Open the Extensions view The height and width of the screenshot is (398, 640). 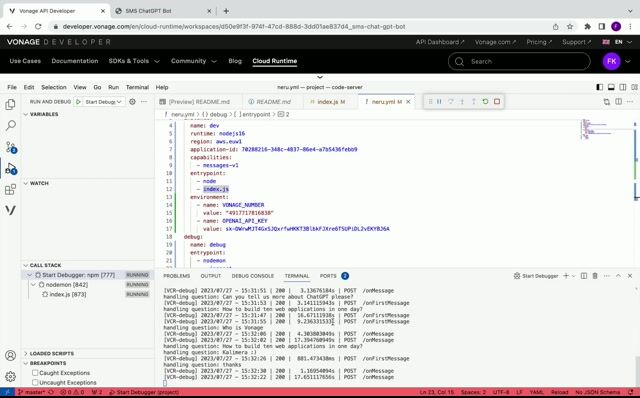pyautogui.click(x=11, y=189)
